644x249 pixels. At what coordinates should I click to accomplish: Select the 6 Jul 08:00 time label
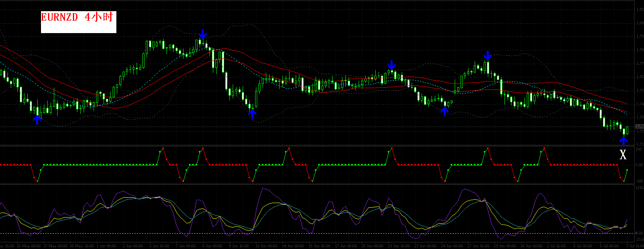pyautogui.click(x=610, y=246)
